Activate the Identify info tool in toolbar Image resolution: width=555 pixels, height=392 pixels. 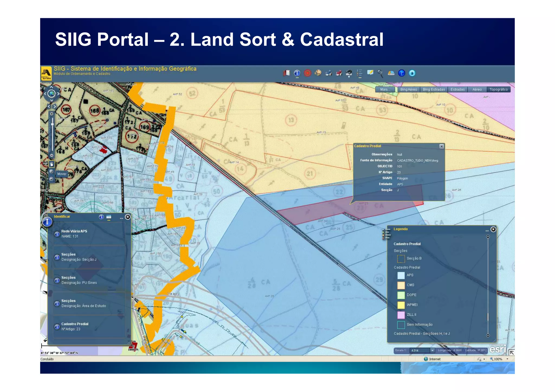click(x=297, y=73)
